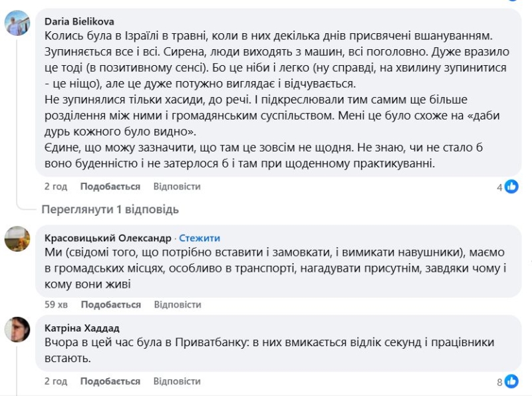
Task: Click the reaction count next to Daria's comment
Action: pyautogui.click(x=500, y=187)
